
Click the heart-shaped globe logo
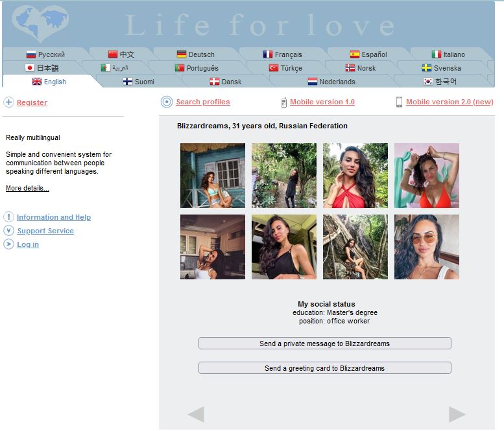pyautogui.click(x=40, y=24)
